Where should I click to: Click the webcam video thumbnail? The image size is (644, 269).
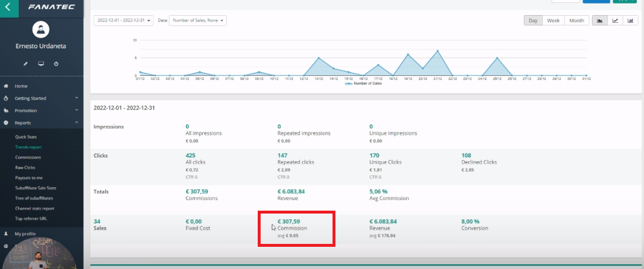click(x=39, y=252)
